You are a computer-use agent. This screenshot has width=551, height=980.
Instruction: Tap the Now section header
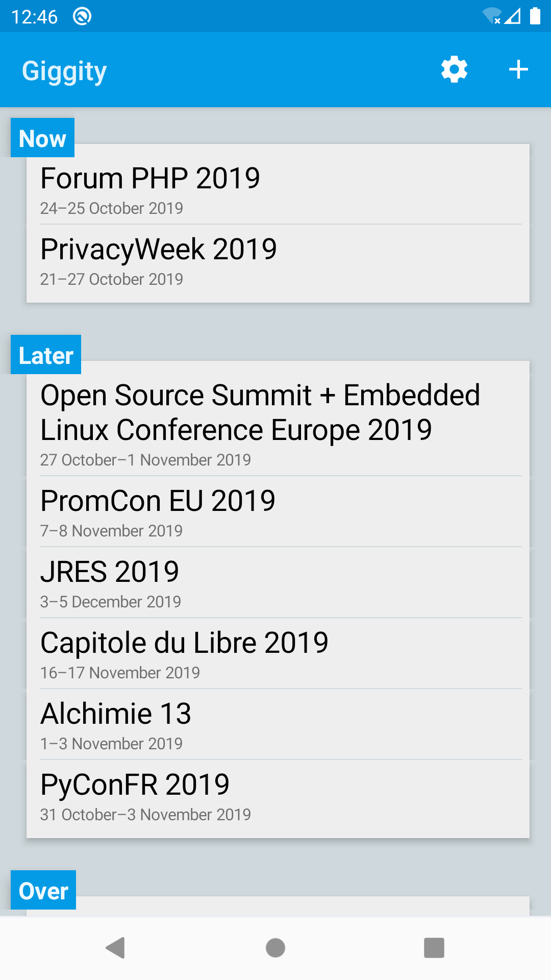click(43, 138)
